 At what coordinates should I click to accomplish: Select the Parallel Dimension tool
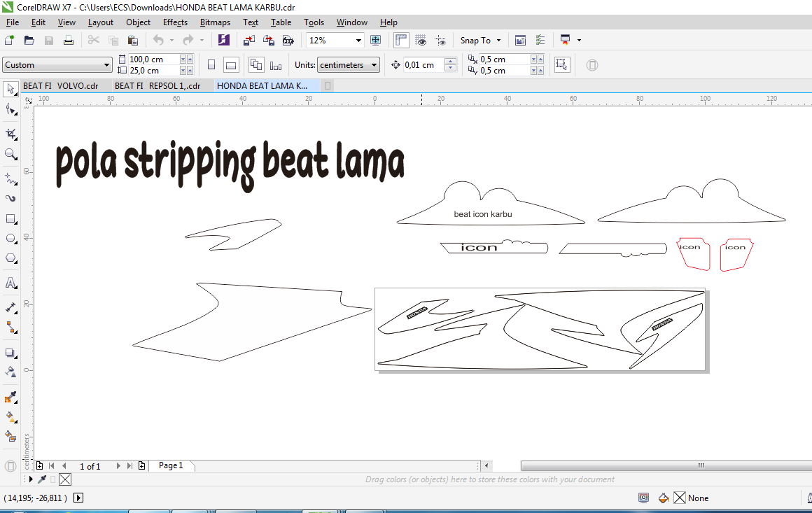click(10, 308)
